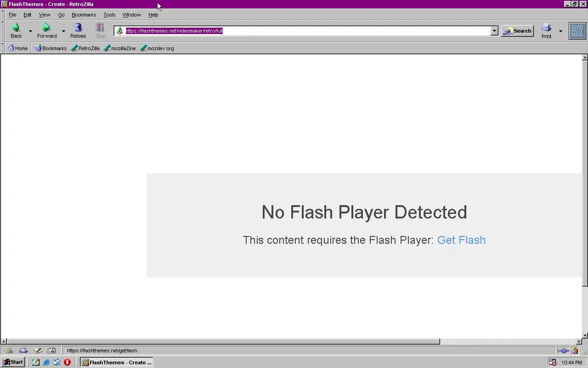Click the 10:44 PM system clock

click(571, 362)
